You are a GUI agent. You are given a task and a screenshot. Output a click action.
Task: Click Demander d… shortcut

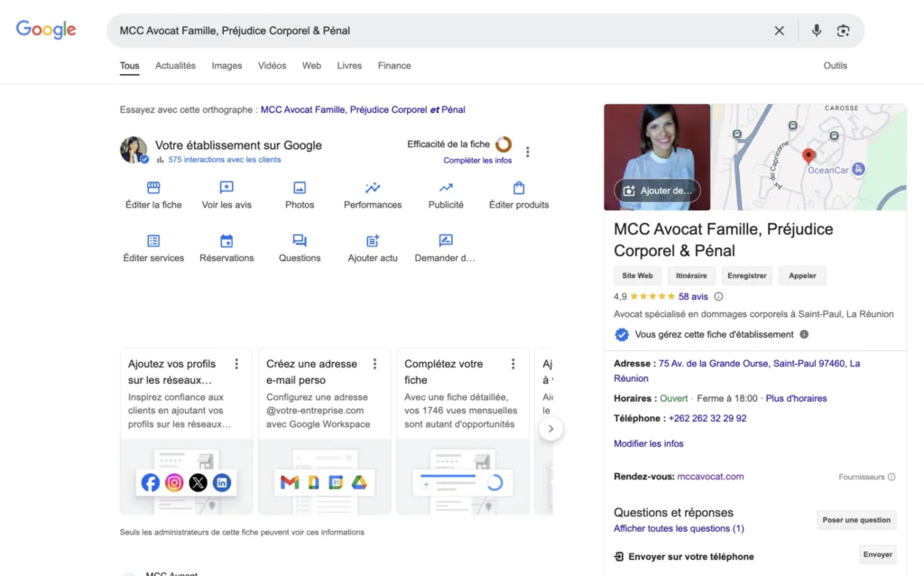[445, 248]
